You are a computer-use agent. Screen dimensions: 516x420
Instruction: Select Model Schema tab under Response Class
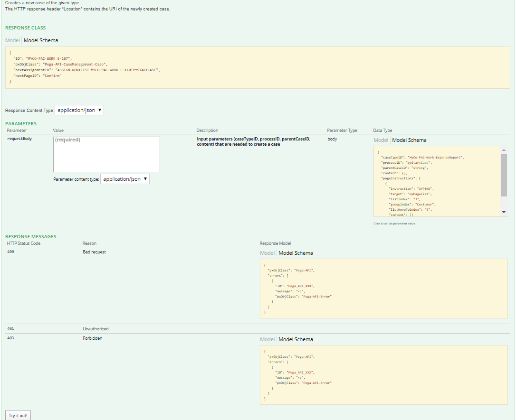[41, 40]
